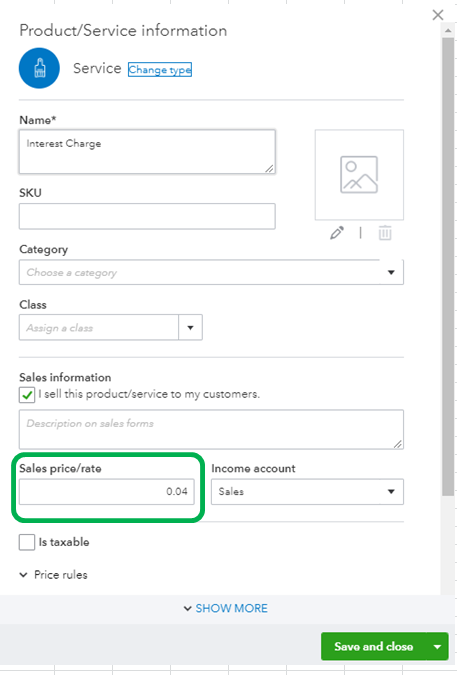The image size is (457, 675).
Task: Open the Income account Sales dropdown
Action: click(307, 492)
